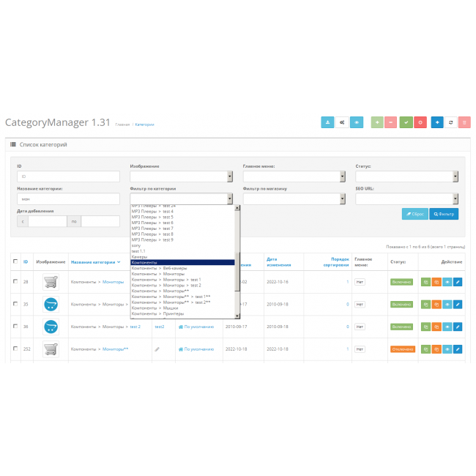Click the green checkmark enable icon

tap(406, 123)
